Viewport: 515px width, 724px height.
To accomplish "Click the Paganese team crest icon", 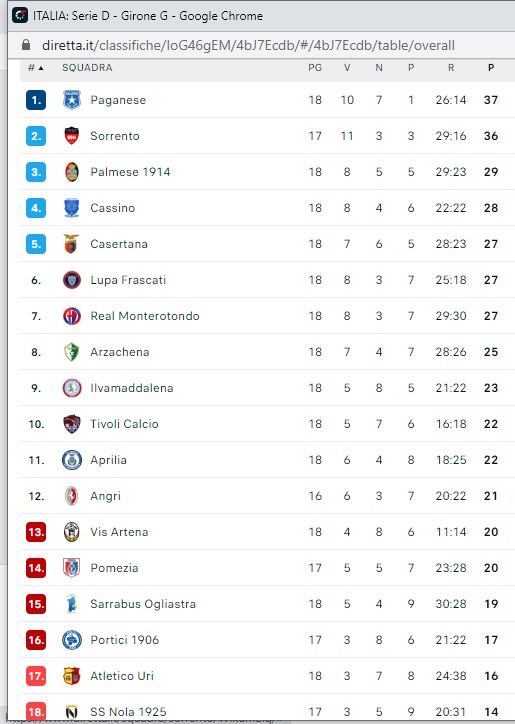I will click(72, 100).
